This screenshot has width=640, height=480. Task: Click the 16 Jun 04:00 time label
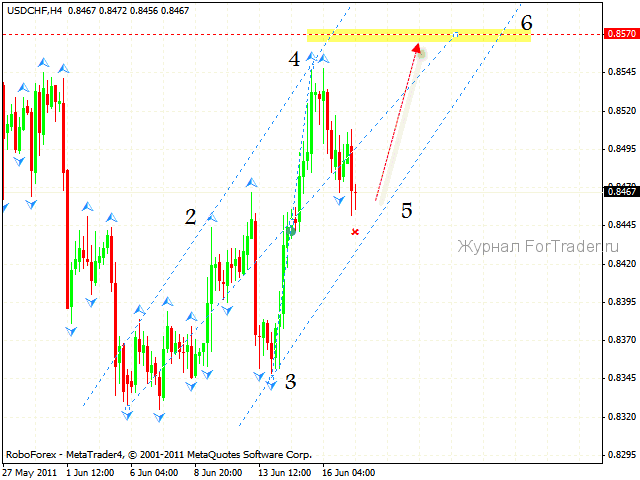coord(348,473)
